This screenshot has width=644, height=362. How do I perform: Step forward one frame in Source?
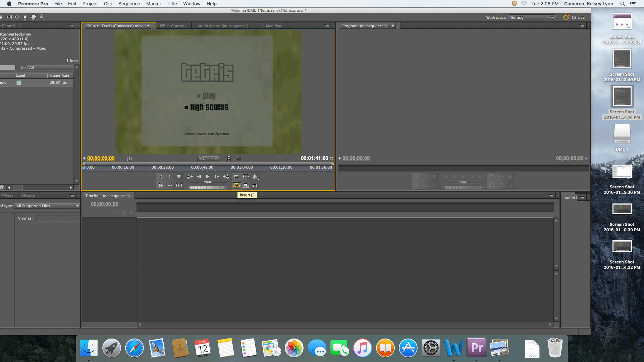click(x=217, y=177)
